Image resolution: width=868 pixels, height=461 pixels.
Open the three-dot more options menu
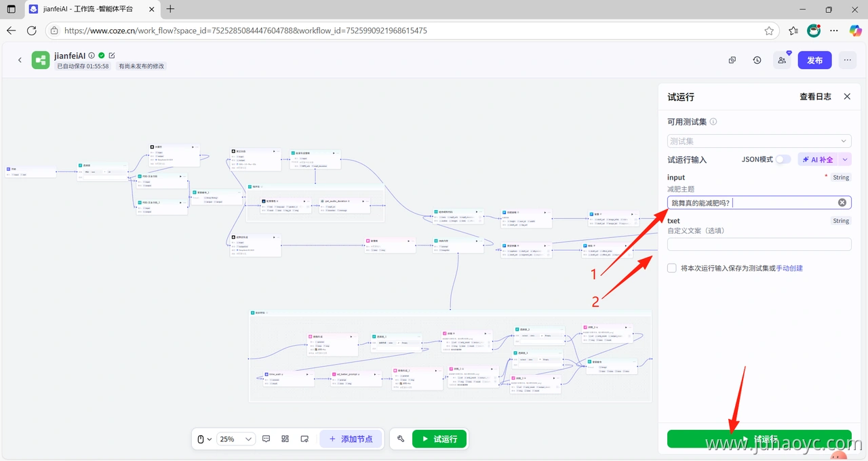(x=847, y=60)
